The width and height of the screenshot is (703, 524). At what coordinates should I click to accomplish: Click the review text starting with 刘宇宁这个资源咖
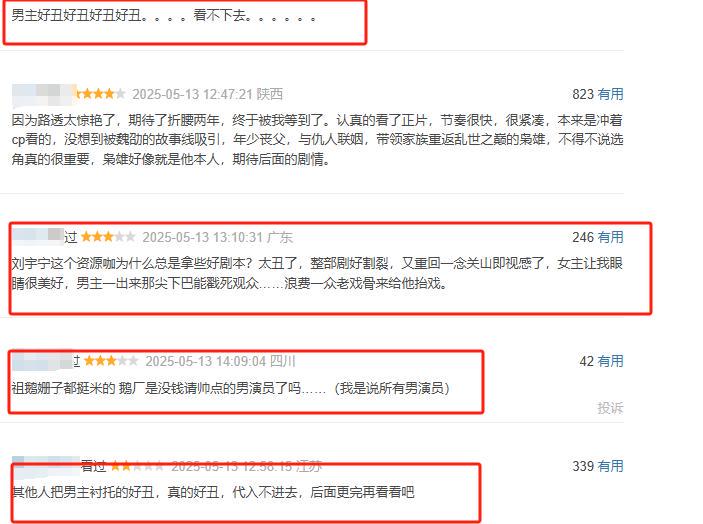pyautogui.click(x=317, y=273)
